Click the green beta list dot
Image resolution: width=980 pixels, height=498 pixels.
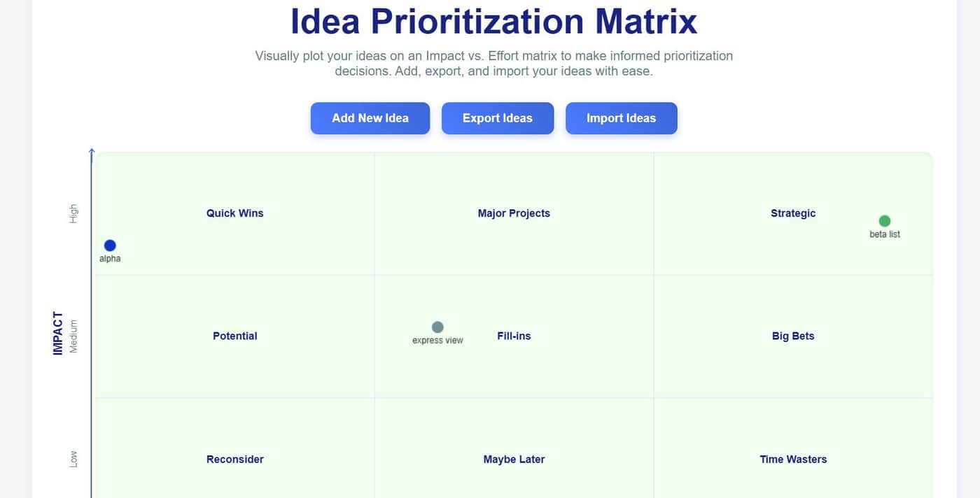pos(885,221)
